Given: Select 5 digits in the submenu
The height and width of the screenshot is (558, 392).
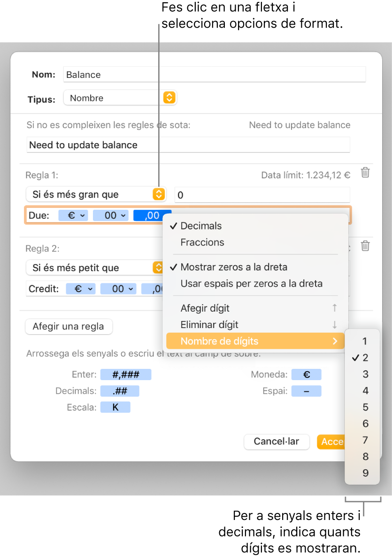Looking at the screenshot, I should [x=362, y=407].
